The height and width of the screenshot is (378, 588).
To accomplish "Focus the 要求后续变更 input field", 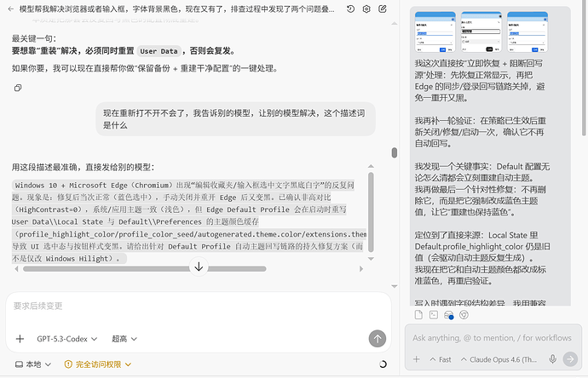I will [199, 306].
